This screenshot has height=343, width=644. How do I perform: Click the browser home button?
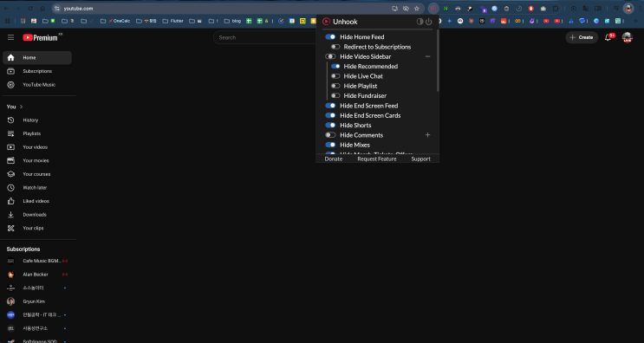coord(42,8)
